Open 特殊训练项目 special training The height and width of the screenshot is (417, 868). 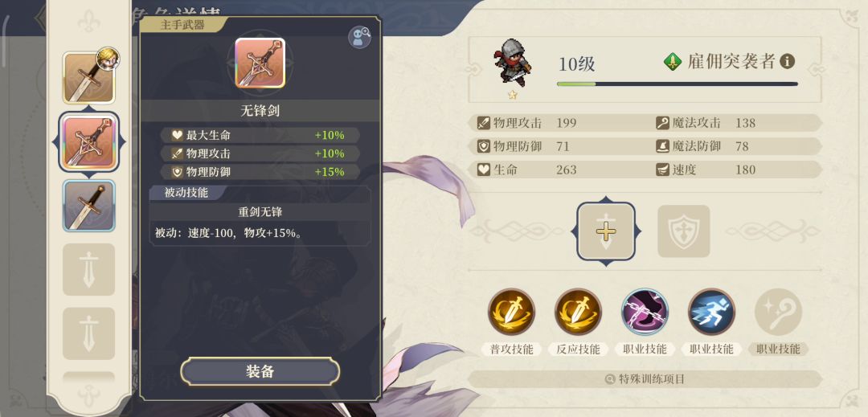tap(645, 379)
